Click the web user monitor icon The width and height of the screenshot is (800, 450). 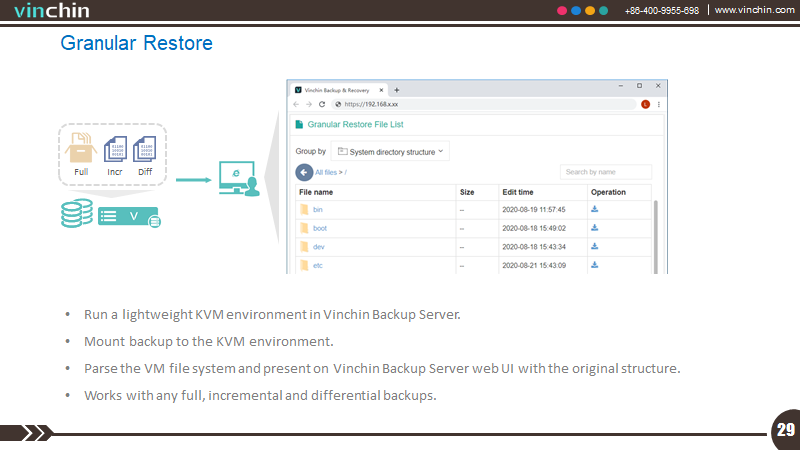[239, 179]
